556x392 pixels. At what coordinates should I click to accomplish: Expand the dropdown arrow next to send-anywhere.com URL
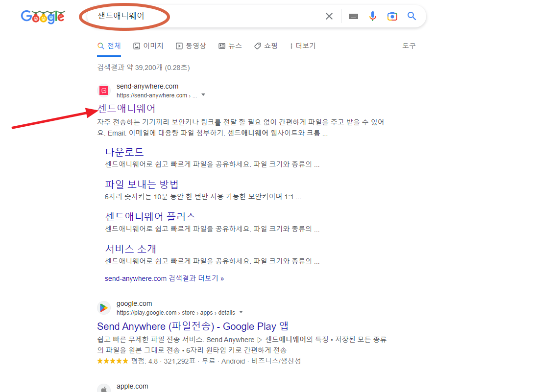point(203,95)
